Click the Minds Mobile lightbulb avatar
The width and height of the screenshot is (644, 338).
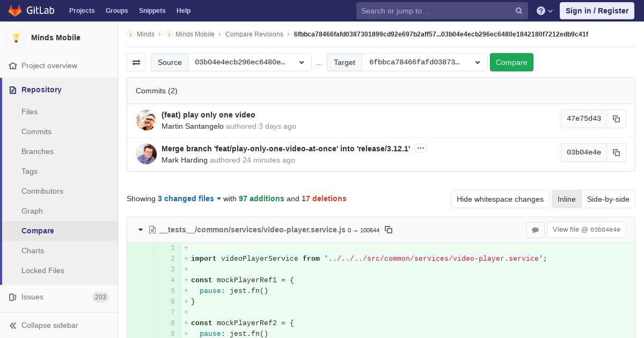(16, 38)
